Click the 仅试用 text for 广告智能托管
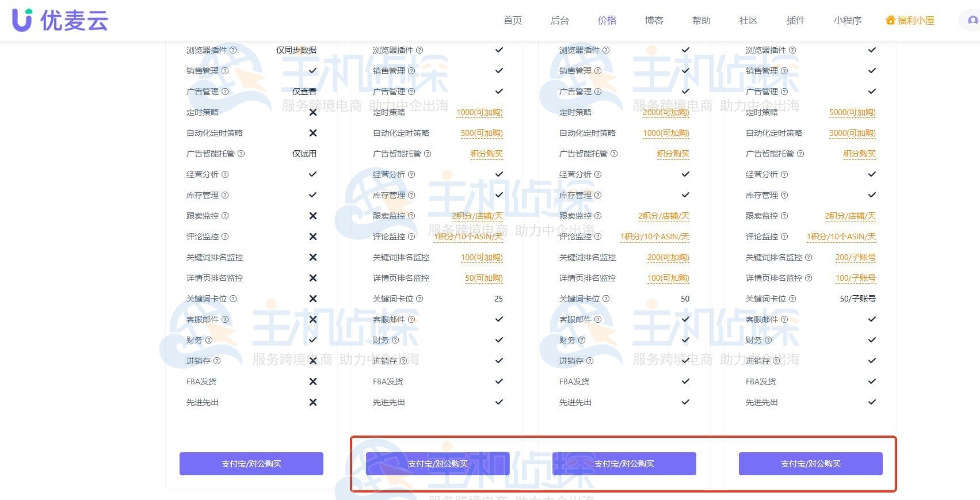The width and height of the screenshot is (980, 500). (x=304, y=154)
